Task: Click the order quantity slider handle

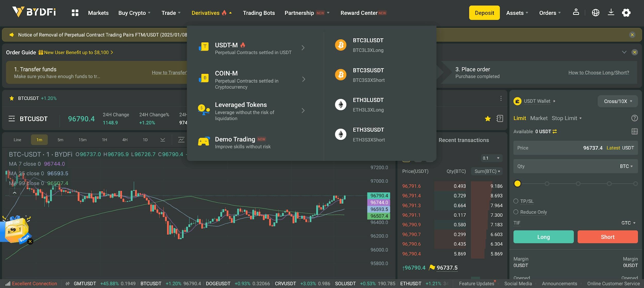Action: click(517, 184)
